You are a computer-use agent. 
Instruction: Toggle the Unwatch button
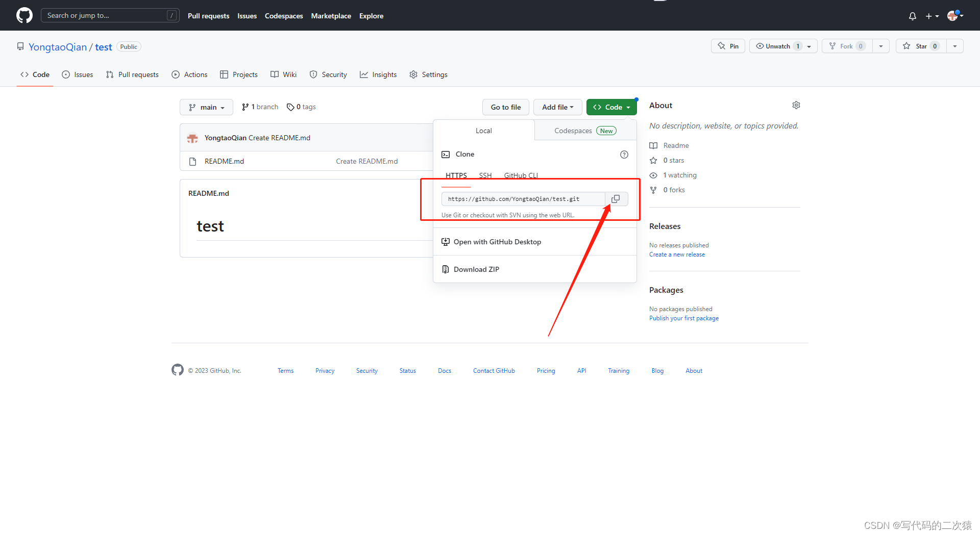point(783,46)
